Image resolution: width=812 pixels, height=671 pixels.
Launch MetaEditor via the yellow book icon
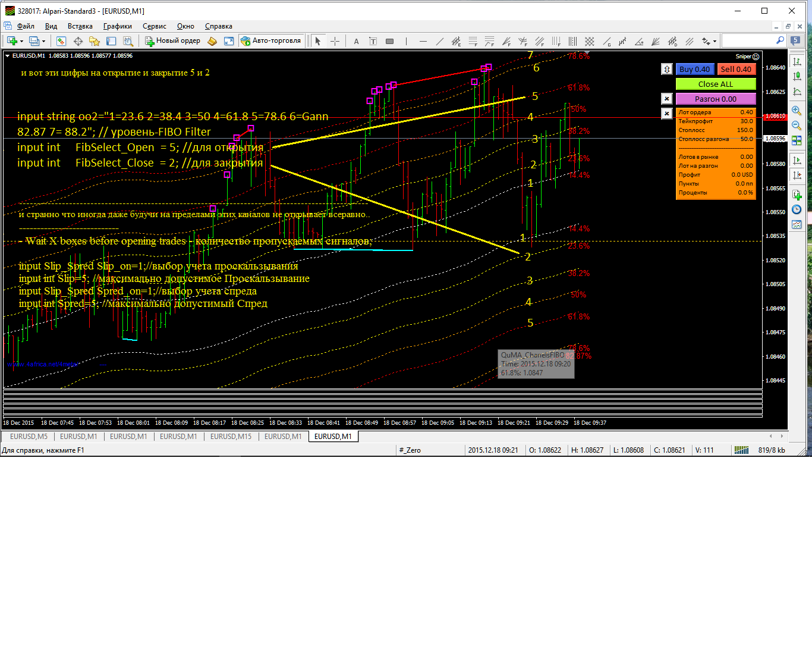(212, 41)
